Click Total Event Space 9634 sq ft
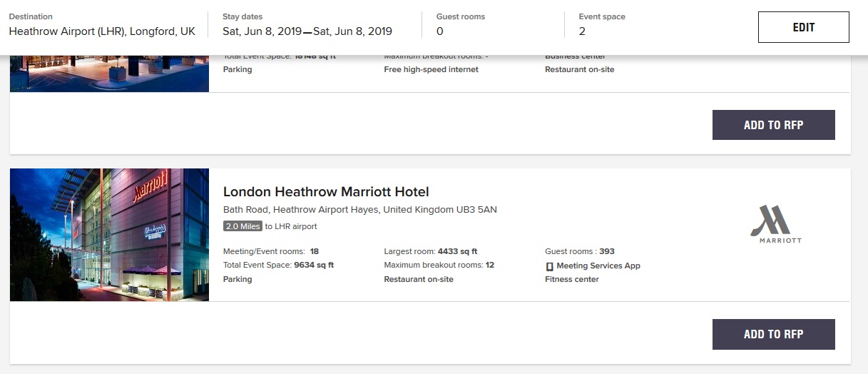 click(278, 265)
